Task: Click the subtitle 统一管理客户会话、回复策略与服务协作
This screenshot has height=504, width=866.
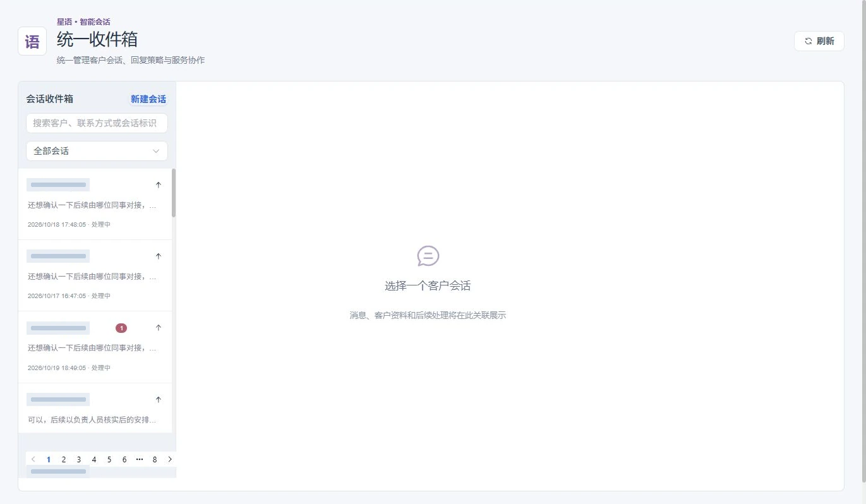Action: click(x=131, y=60)
